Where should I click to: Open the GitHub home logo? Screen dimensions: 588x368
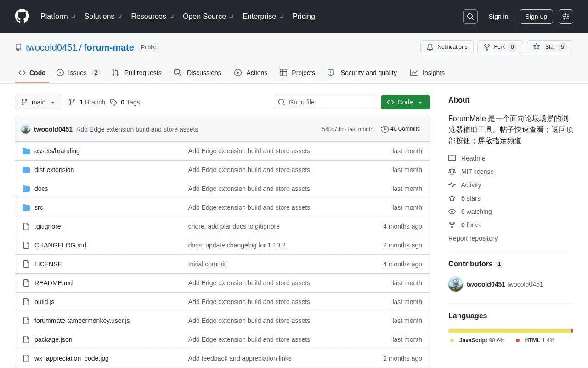click(22, 16)
